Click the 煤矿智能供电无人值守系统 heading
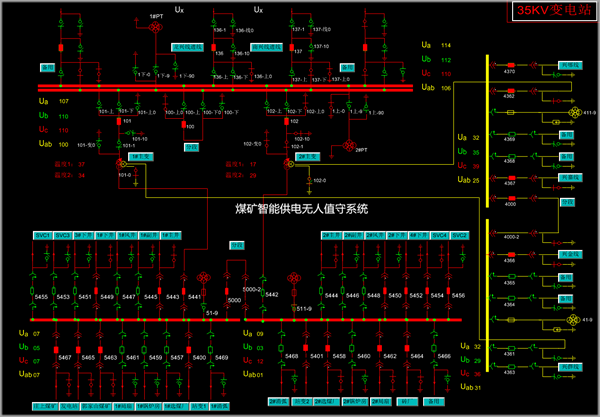This screenshot has height=417, width=600. click(302, 209)
